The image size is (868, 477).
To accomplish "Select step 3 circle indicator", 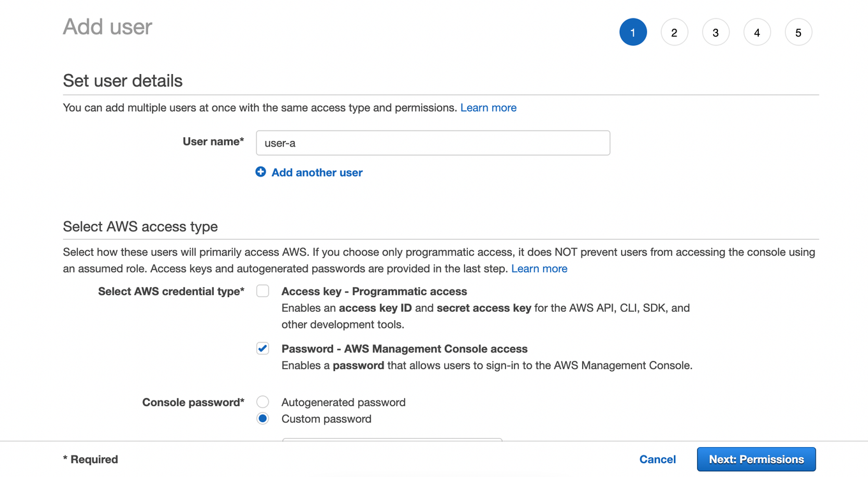I will tap(715, 33).
